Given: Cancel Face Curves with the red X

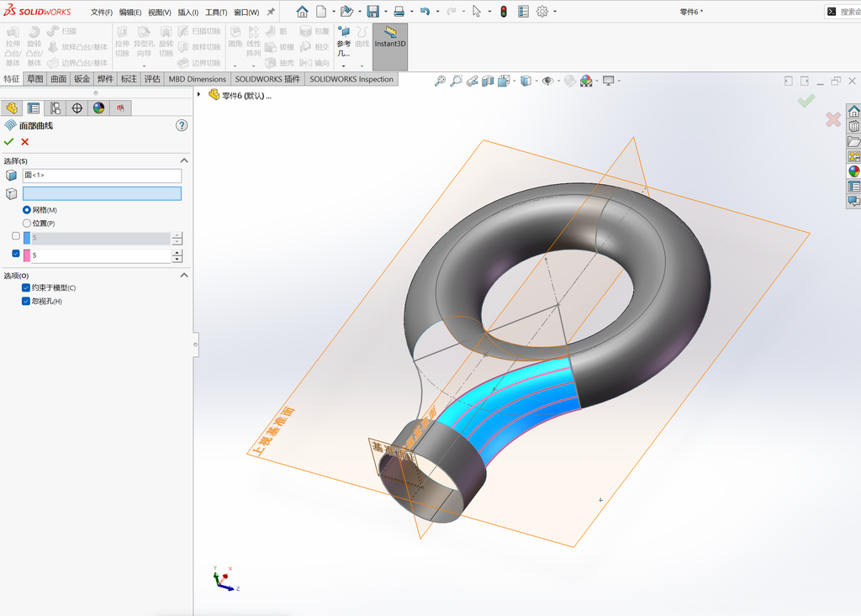Looking at the screenshot, I should tap(24, 142).
